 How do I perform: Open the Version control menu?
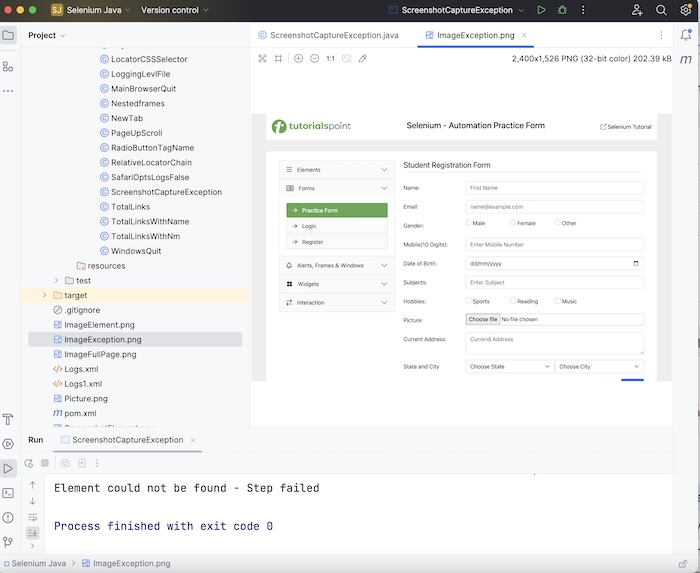click(x=174, y=10)
